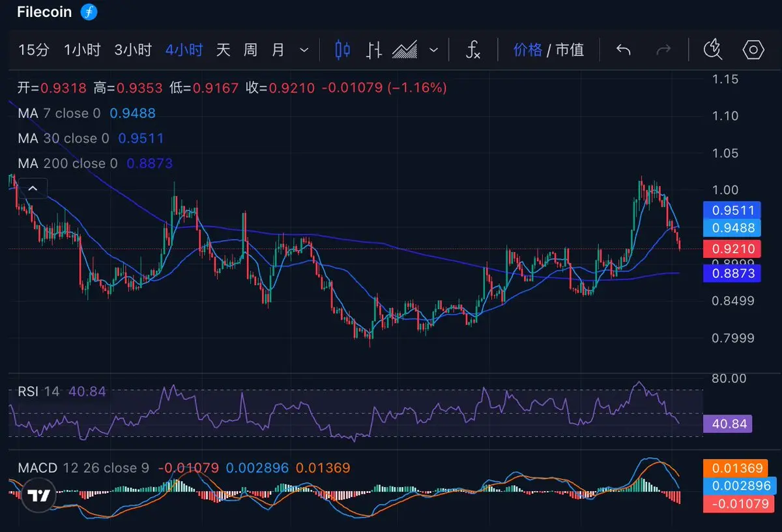Open the indicators fx icon
The height and width of the screenshot is (532, 782).
(473, 50)
